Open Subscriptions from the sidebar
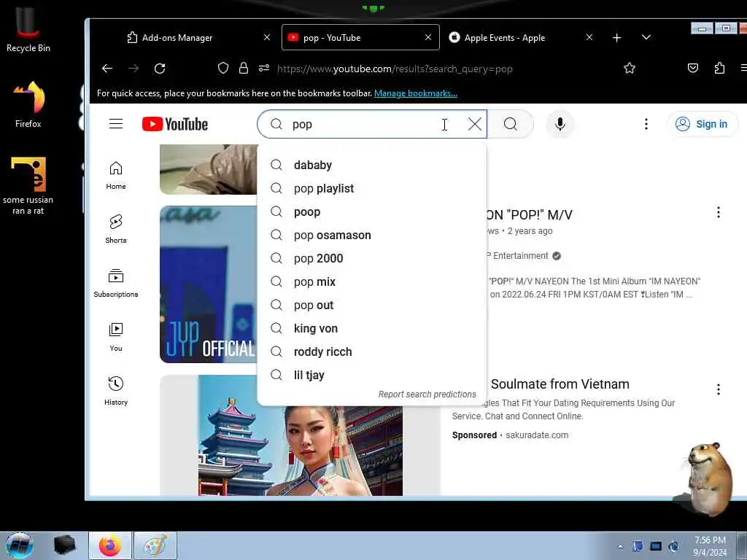This screenshot has width=747, height=560. point(116,284)
